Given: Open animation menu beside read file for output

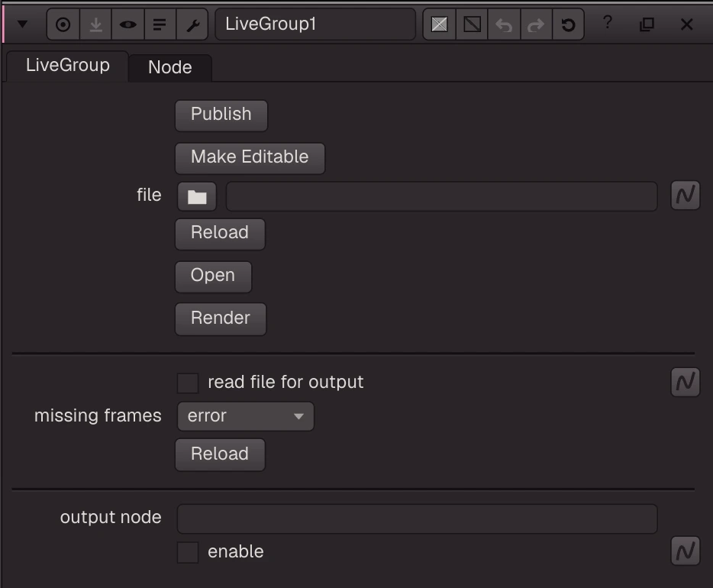Looking at the screenshot, I should [686, 382].
